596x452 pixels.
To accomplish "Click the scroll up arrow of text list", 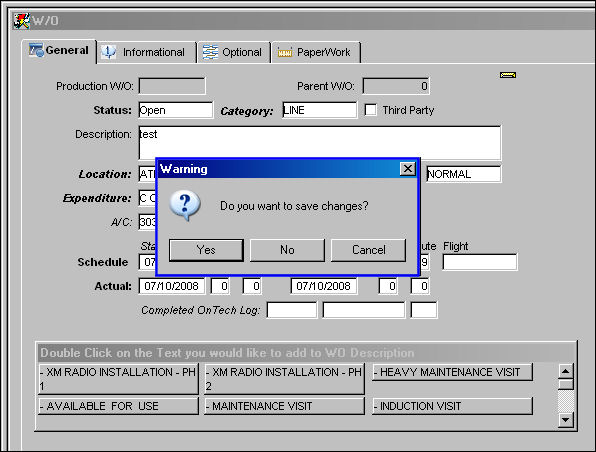I will pos(566,371).
